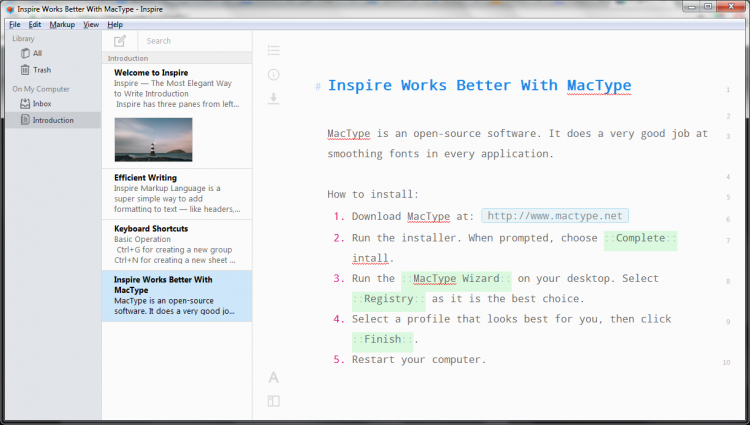The width and height of the screenshot is (750, 425).
Task: Click the misspelled word intall
Action: [x=370, y=259]
